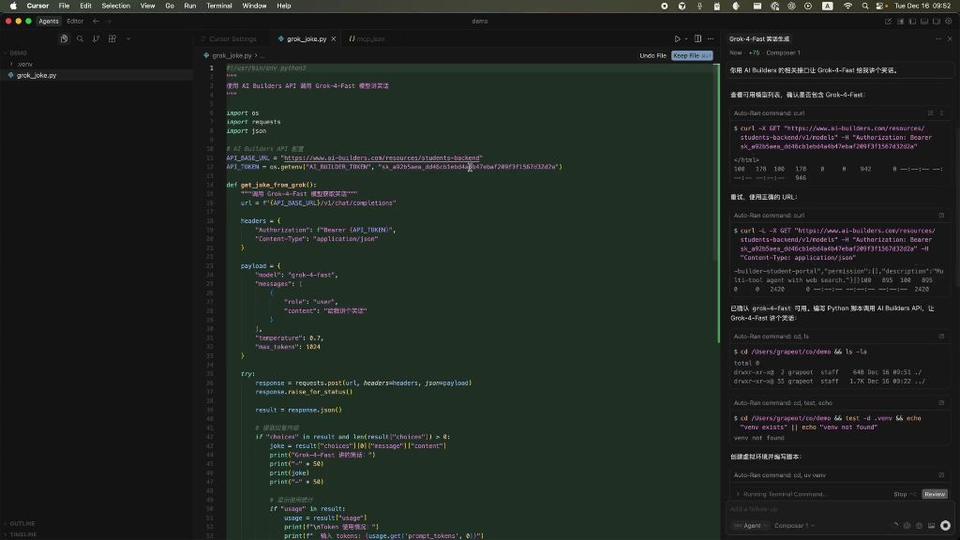
Task: Collapse the DEMO folder section
Action: click(x=18, y=53)
